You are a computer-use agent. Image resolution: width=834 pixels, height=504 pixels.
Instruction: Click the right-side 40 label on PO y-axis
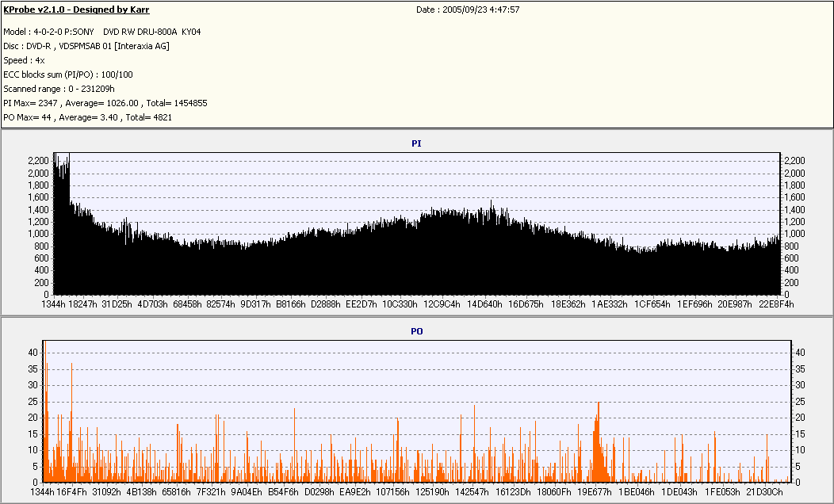pyautogui.click(x=801, y=352)
